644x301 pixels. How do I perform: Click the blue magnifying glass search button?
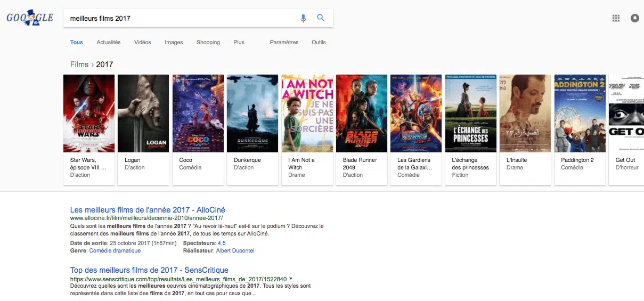click(x=321, y=18)
